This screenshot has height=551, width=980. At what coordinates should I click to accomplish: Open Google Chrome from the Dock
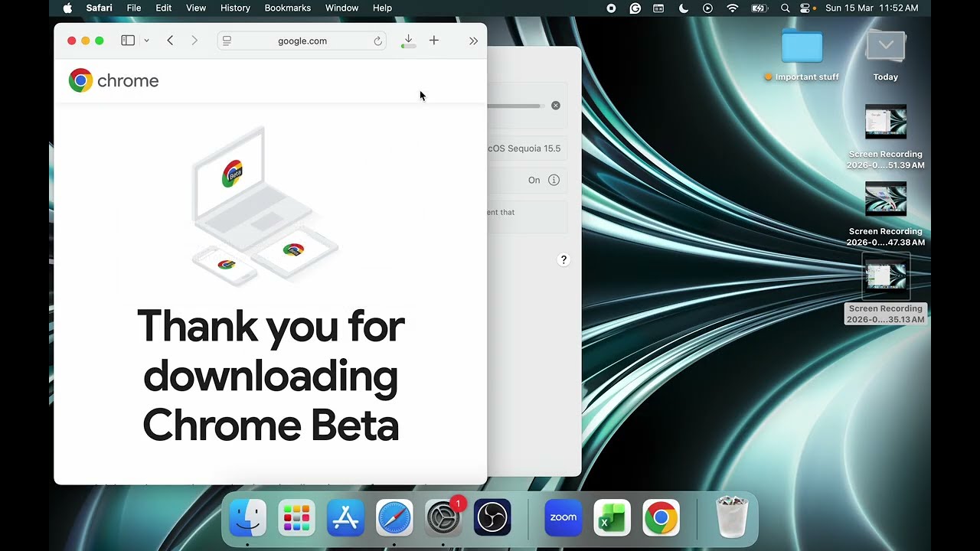(661, 518)
